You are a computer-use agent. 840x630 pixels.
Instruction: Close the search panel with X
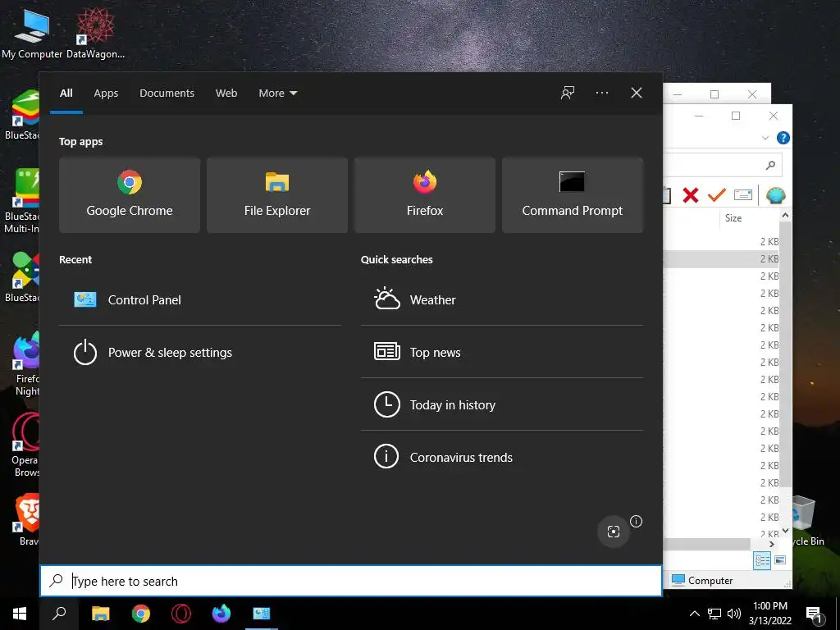(637, 93)
